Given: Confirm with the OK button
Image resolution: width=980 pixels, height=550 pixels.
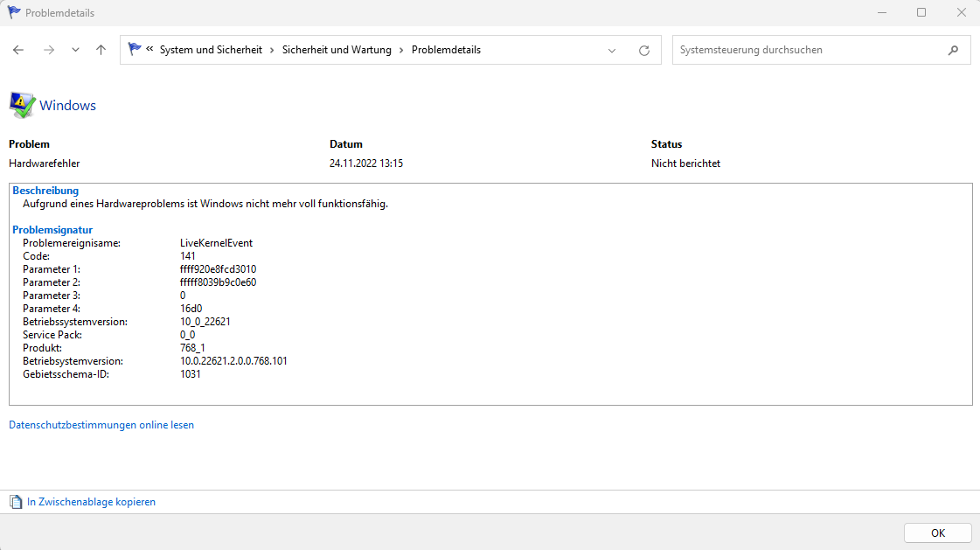Looking at the screenshot, I should point(937,533).
